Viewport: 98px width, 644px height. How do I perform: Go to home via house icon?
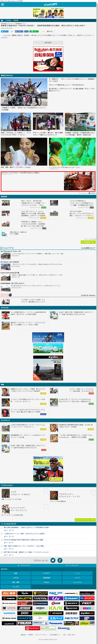coord(2,21)
